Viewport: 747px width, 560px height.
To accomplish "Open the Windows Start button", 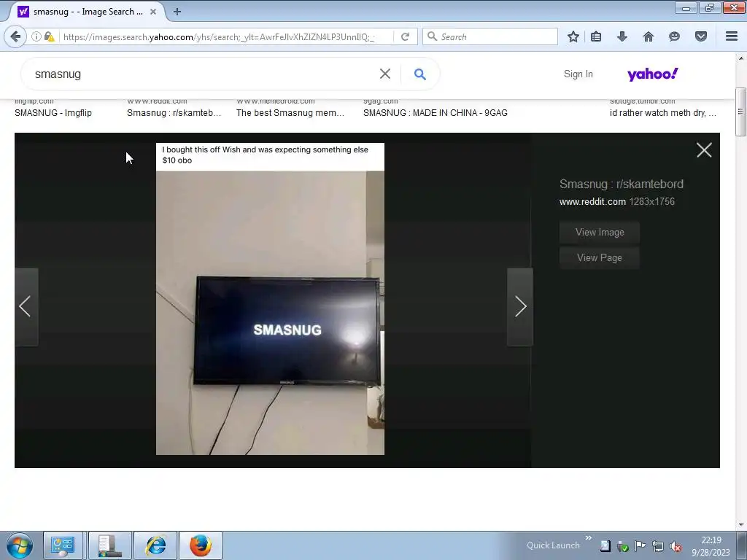I will click(20, 545).
